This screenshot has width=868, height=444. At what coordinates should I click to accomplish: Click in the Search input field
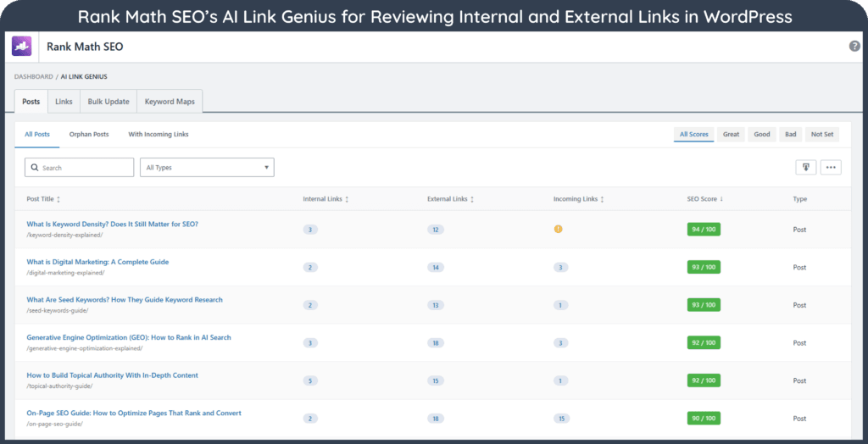pos(79,167)
